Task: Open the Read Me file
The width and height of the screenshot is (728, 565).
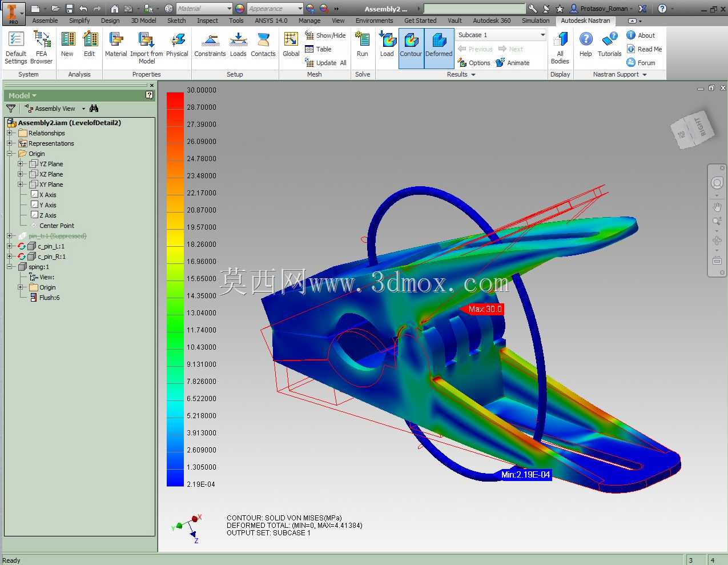Action: coord(644,49)
